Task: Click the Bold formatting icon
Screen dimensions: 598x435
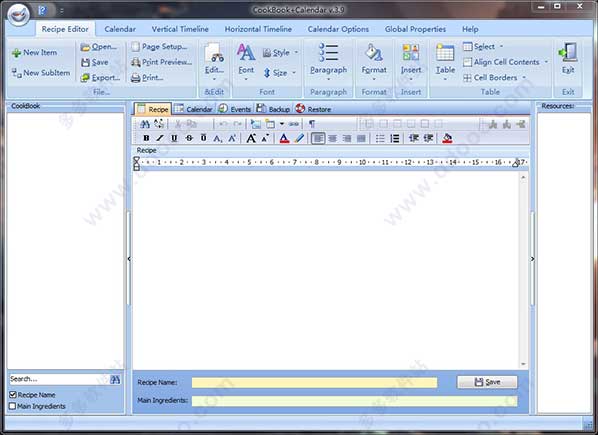Action: (146, 138)
